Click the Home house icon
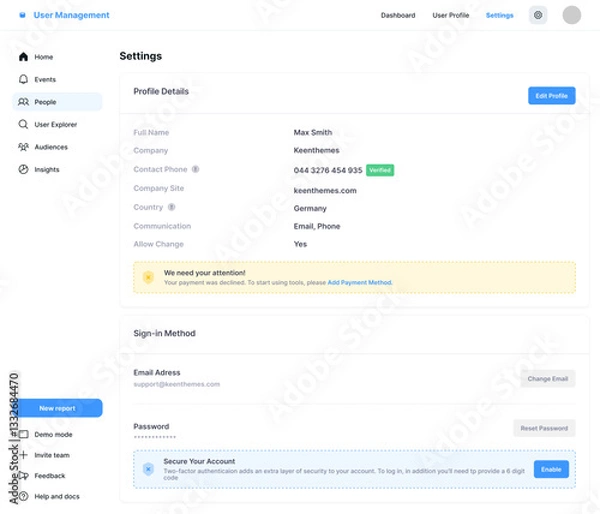Image resolution: width=600 pixels, height=514 pixels. click(23, 57)
